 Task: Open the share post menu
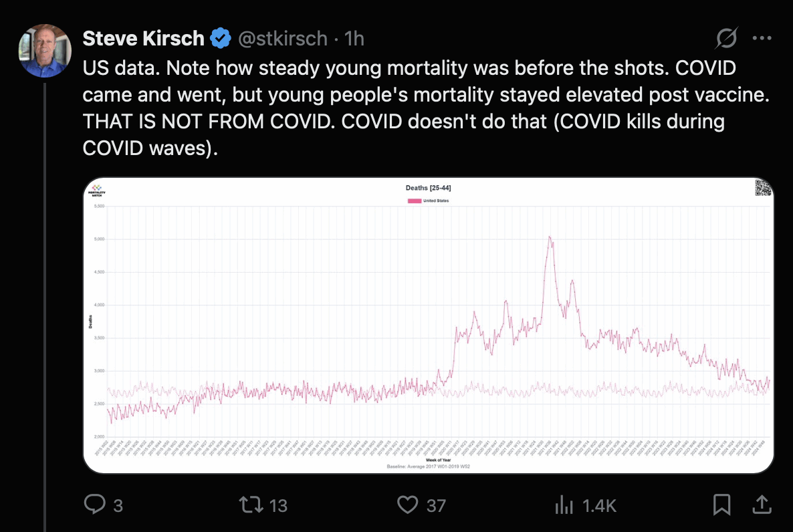[761, 505]
